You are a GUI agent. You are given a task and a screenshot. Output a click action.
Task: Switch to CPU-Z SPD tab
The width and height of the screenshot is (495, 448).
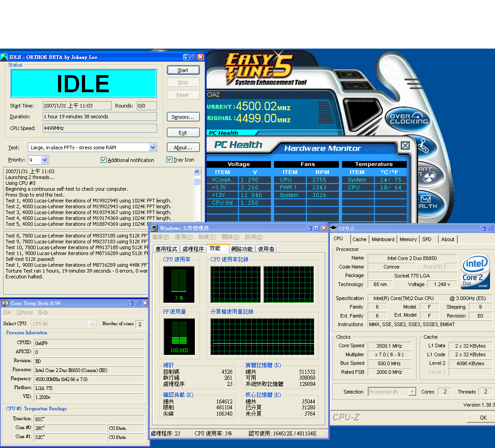pyautogui.click(x=427, y=239)
